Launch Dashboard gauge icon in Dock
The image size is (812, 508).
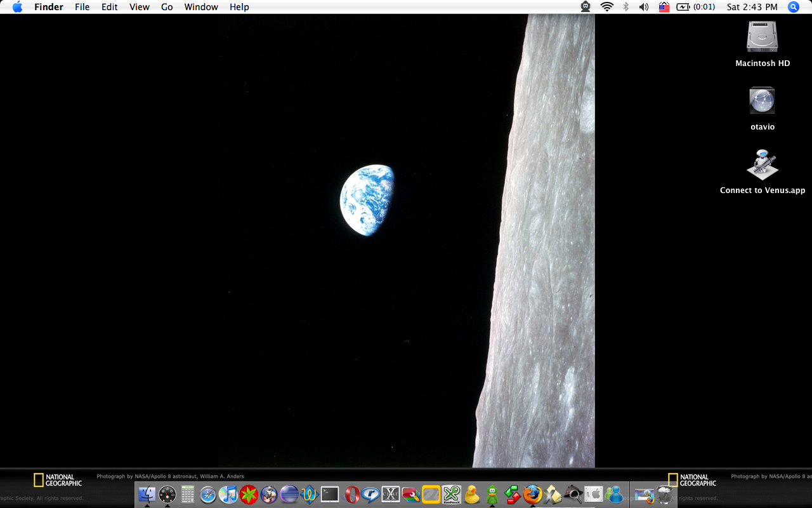[x=167, y=494]
